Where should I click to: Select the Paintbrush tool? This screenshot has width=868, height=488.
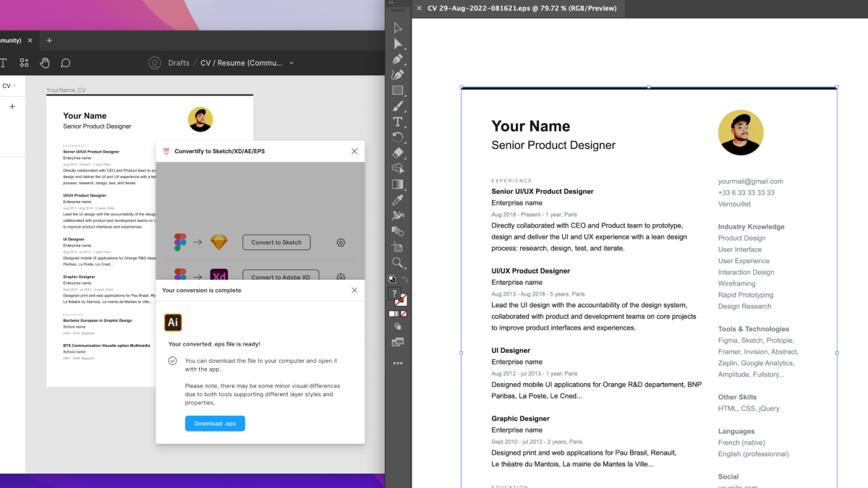click(x=398, y=106)
